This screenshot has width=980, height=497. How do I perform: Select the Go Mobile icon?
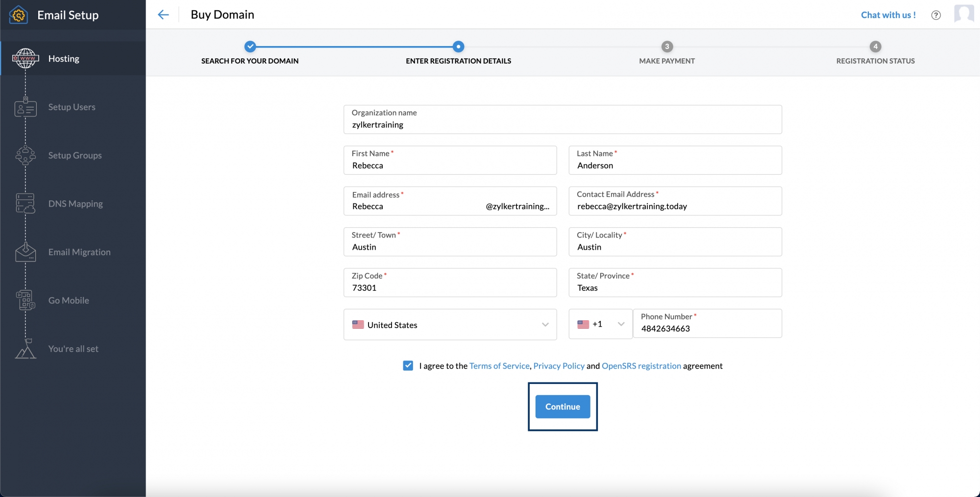point(25,300)
